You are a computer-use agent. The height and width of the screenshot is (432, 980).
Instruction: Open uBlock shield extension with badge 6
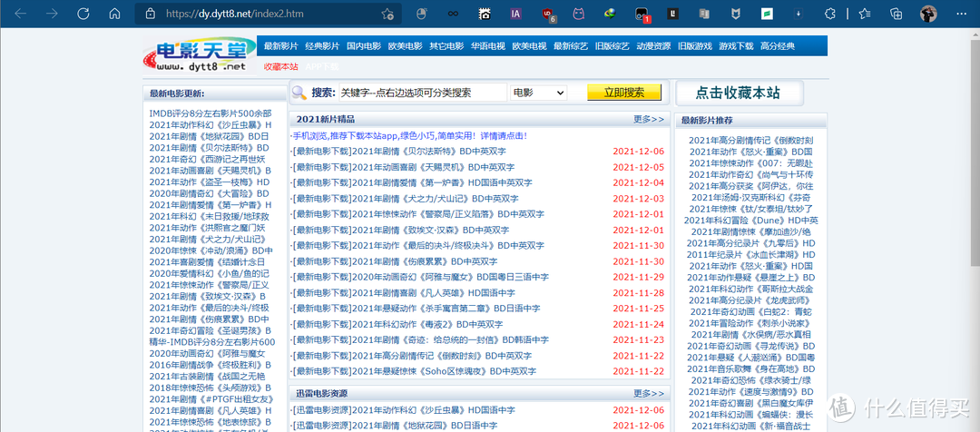click(x=548, y=14)
